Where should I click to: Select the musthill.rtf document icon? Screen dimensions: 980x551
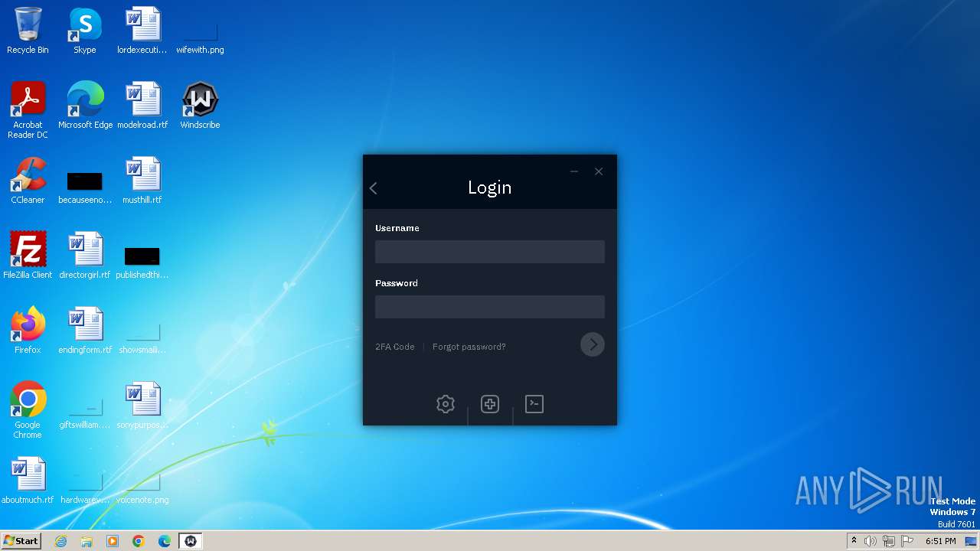[x=142, y=181]
